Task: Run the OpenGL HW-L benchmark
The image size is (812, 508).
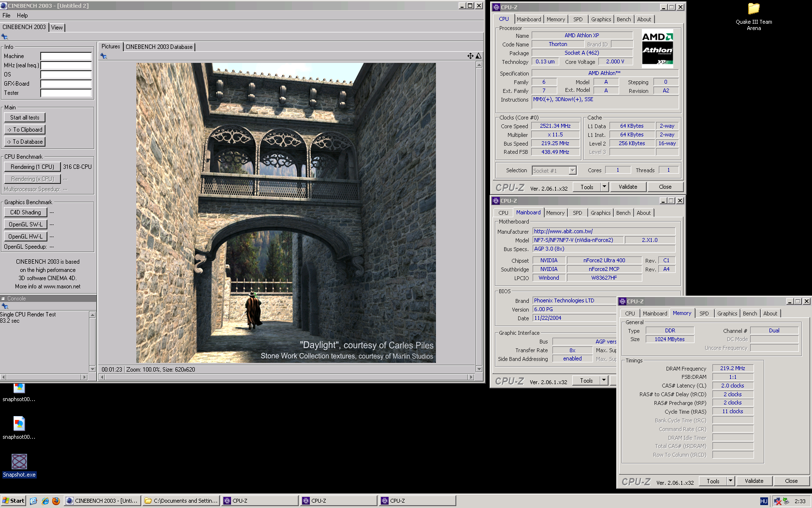Action: point(26,237)
